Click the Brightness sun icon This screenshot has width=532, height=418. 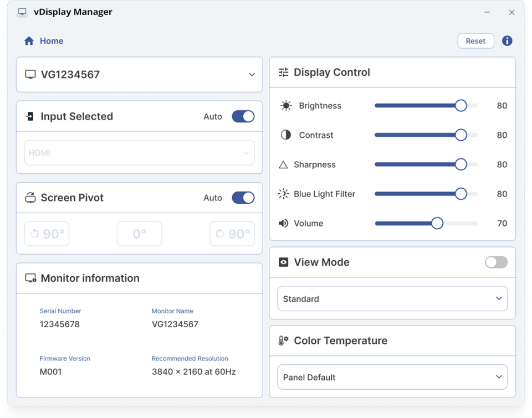point(285,106)
